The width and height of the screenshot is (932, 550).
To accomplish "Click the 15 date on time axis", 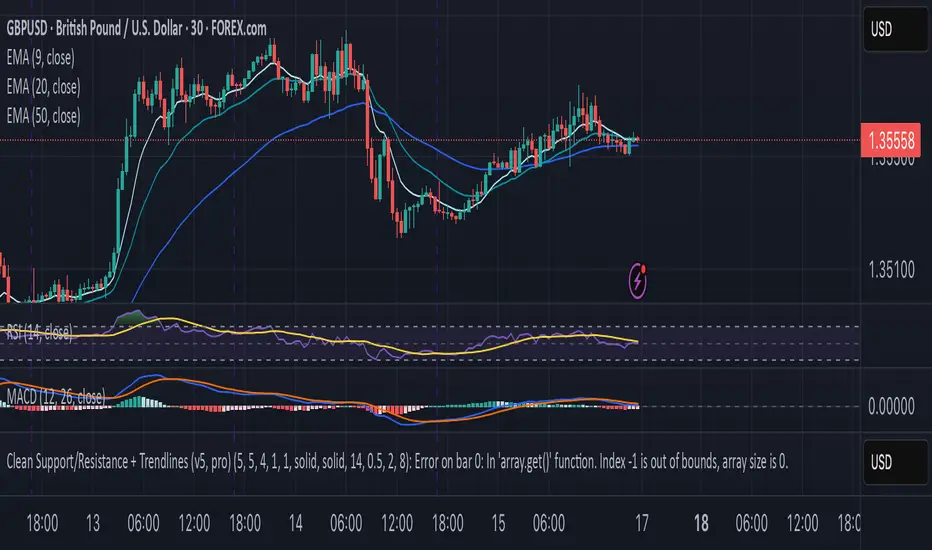I will pos(498,523).
